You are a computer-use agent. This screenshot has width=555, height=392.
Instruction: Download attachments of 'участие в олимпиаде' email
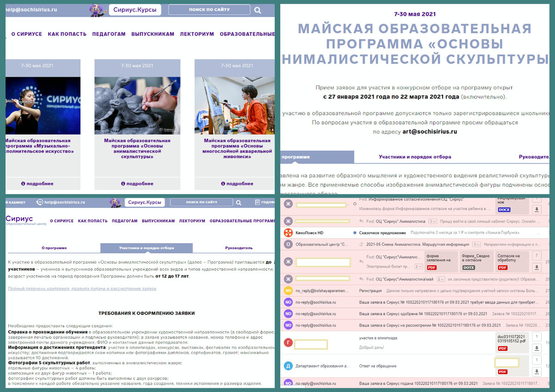[537, 348]
